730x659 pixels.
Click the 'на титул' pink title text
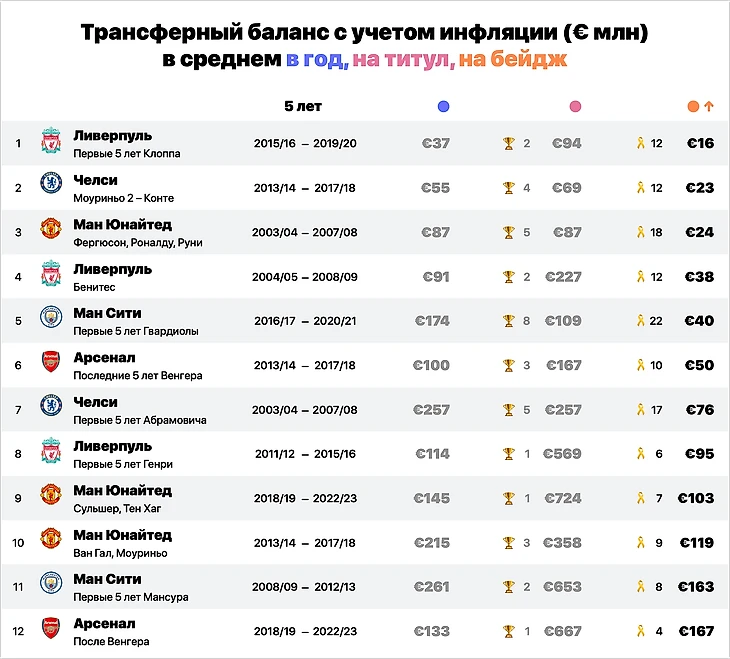400,59
